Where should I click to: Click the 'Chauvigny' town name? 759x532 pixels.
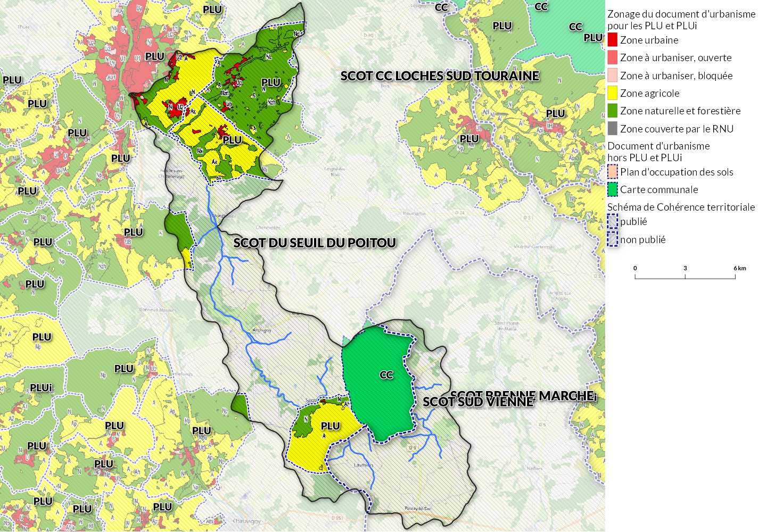click(247, 521)
